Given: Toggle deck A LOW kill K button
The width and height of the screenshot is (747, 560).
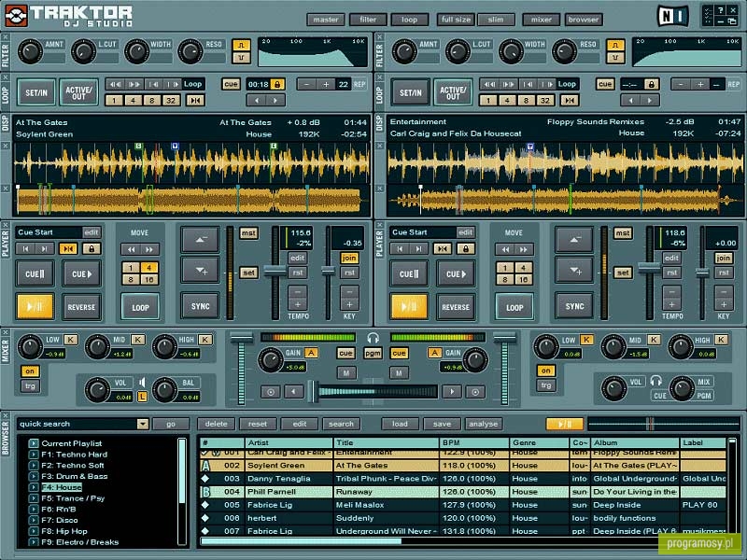Looking at the screenshot, I should [x=71, y=340].
